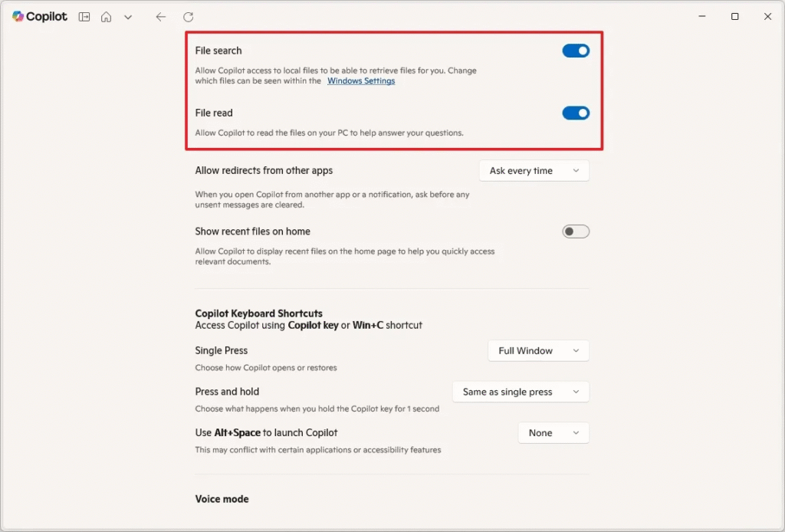Turn off the File read toggle
This screenshot has width=785, height=532.
(576, 113)
